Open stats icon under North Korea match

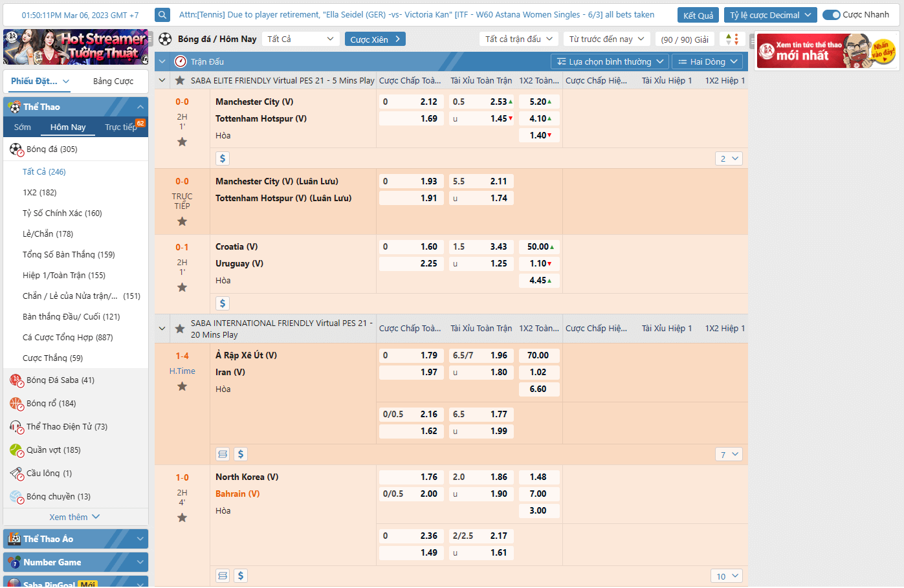point(223,576)
